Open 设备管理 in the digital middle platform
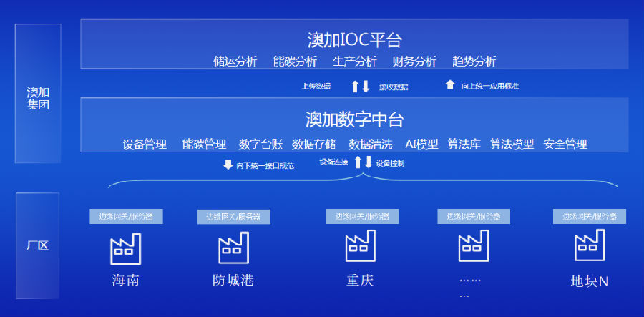Viewport: 644px width, 317px height. click(x=145, y=144)
